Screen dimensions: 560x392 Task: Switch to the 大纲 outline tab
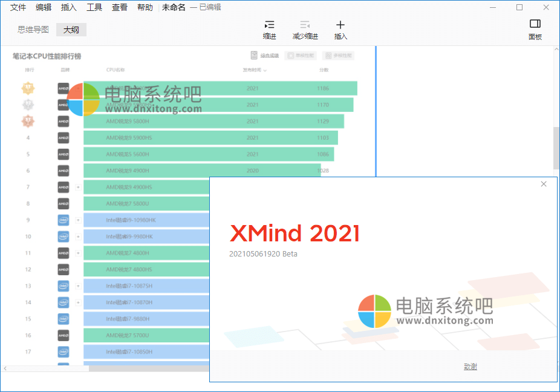point(71,30)
